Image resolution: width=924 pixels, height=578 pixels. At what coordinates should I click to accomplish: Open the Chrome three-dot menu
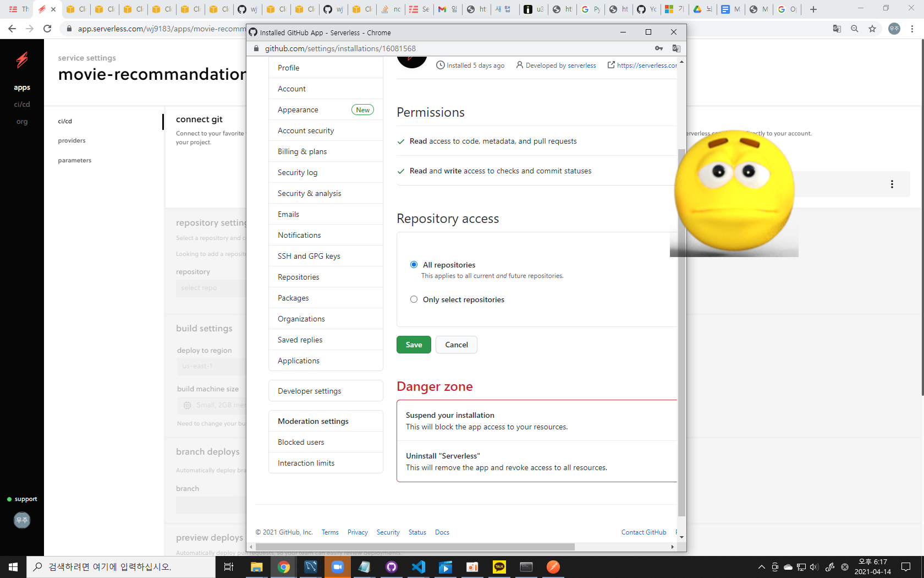tap(912, 29)
